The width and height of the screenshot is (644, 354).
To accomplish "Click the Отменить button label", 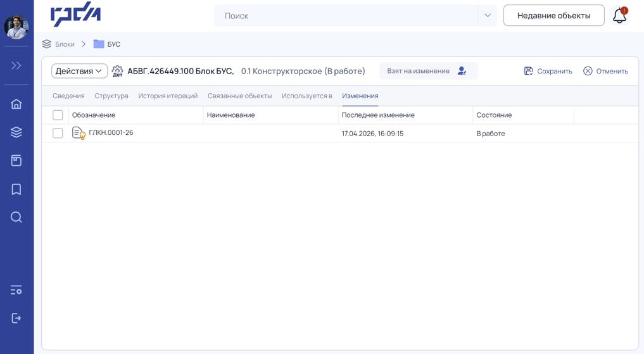I will (612, 71).
